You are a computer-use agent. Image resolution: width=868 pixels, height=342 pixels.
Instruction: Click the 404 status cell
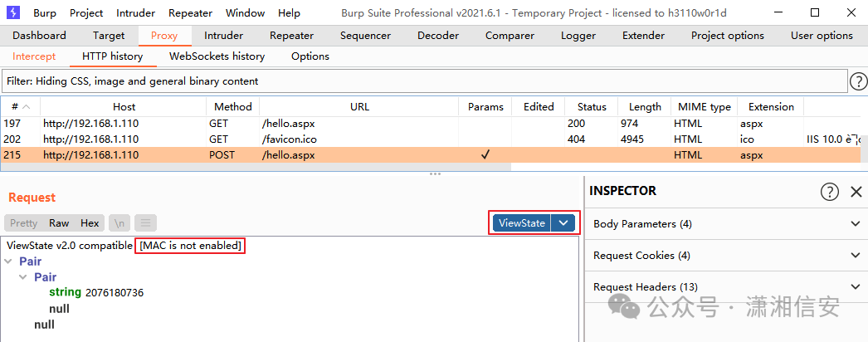point(592,139)
